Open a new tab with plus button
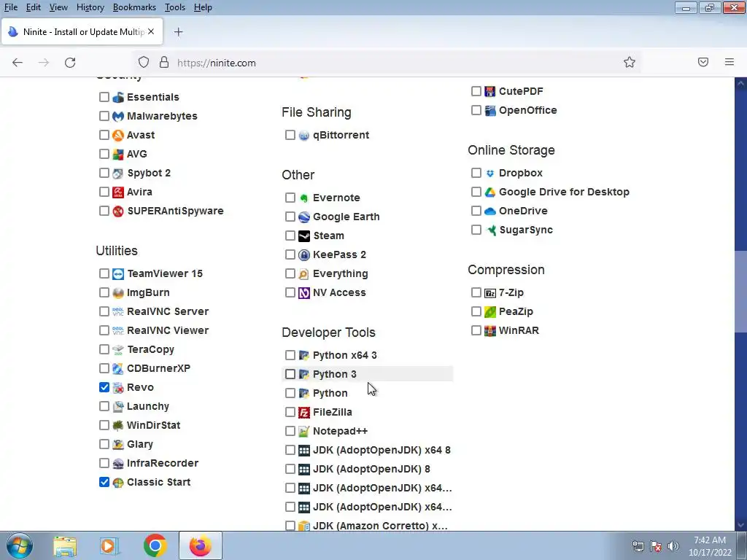747x560 pixels. tap(178, 32)
